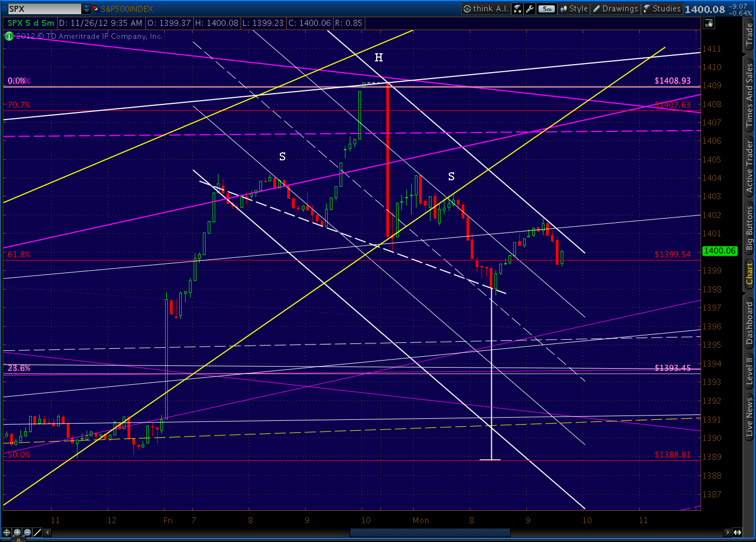756x542 pixels.
Task: Zoom out with the minus magnifier
Action: 27,532
